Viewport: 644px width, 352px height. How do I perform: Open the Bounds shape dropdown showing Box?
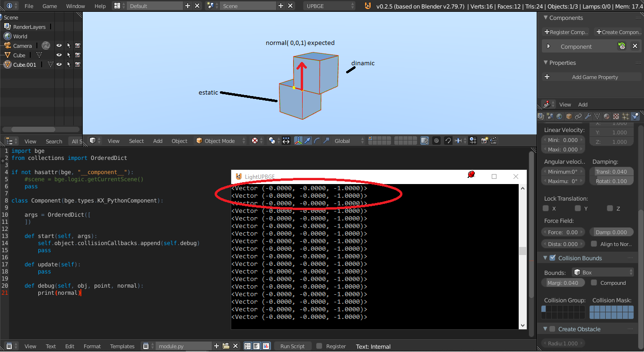point(602,272)
